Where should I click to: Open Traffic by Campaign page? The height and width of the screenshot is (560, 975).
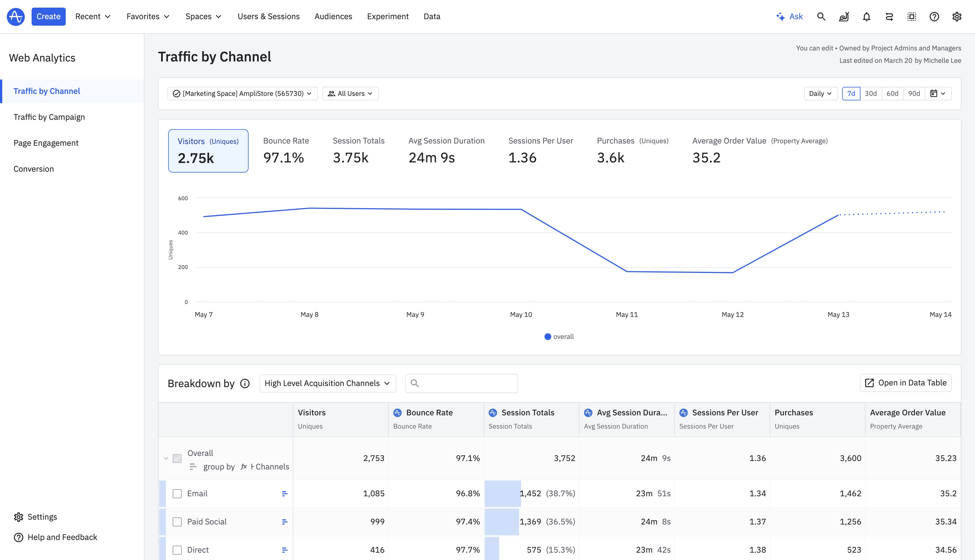click(x=49, y=117)
